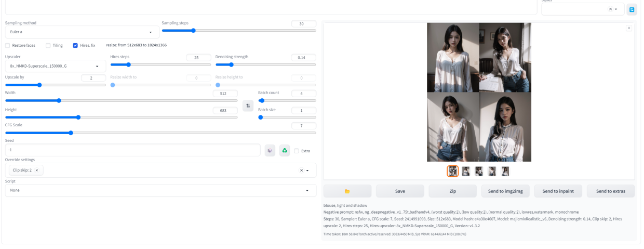Click the Negative prompt text in generation info
The image size is (644, 249).
coord(451,212)
